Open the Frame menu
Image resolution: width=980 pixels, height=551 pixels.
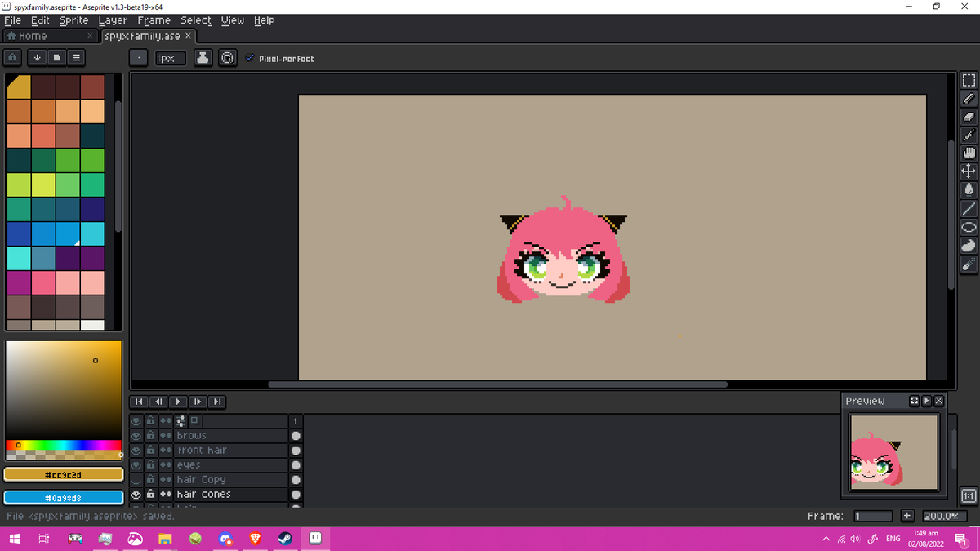coord(154,20)
